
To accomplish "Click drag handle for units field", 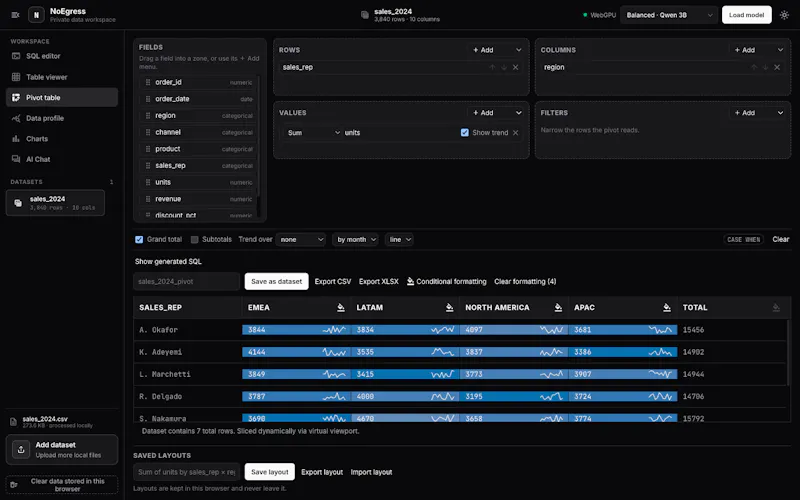I will tap(148, 182).
